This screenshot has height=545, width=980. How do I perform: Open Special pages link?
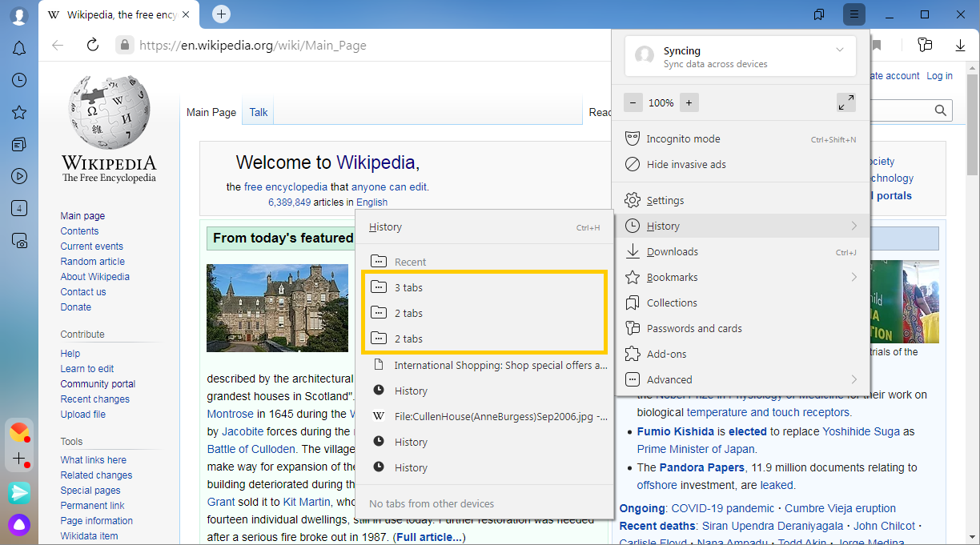(90, 491)
